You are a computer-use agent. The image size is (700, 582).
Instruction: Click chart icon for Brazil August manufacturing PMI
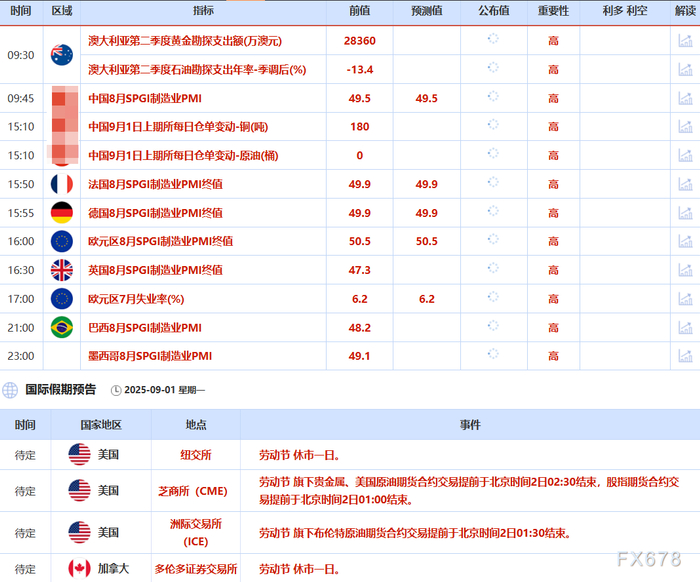pos(685,328)
